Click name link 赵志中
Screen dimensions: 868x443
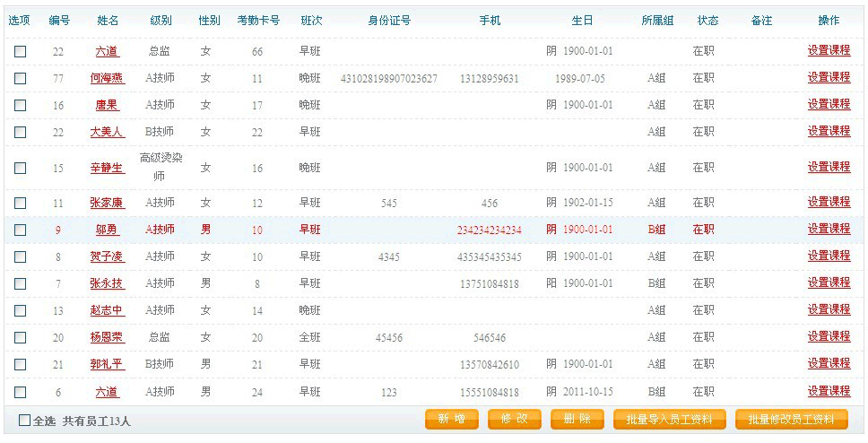point(107,310)
